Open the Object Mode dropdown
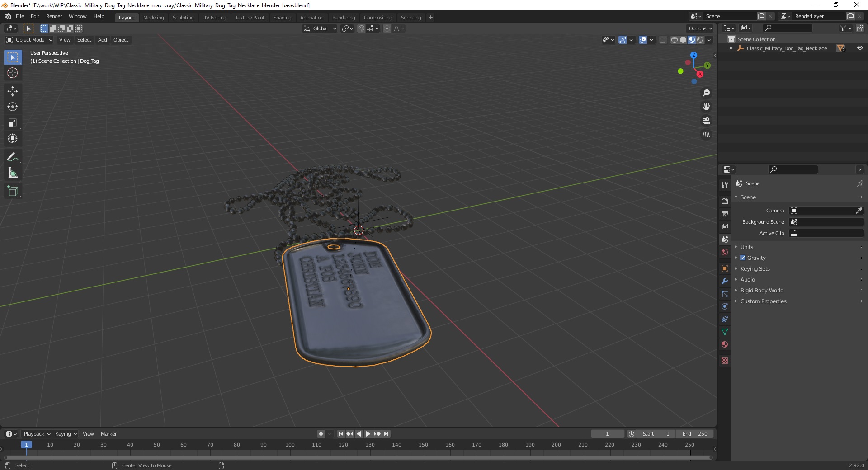 29,40
